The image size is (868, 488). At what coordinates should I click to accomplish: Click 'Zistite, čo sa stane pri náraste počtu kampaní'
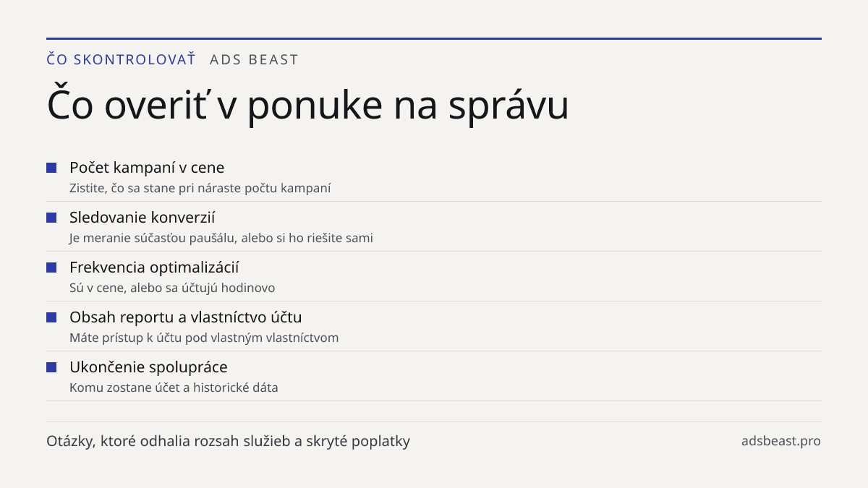[x=200, y=188]
